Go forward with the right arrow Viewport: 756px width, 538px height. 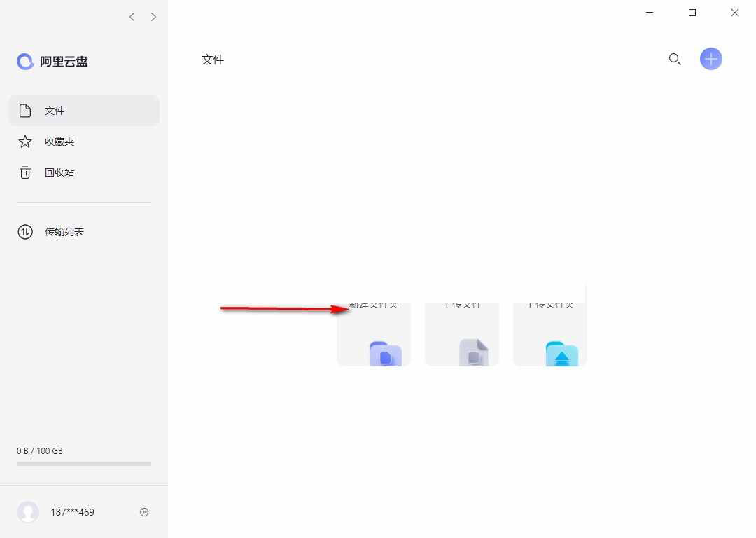click(153, 17)
